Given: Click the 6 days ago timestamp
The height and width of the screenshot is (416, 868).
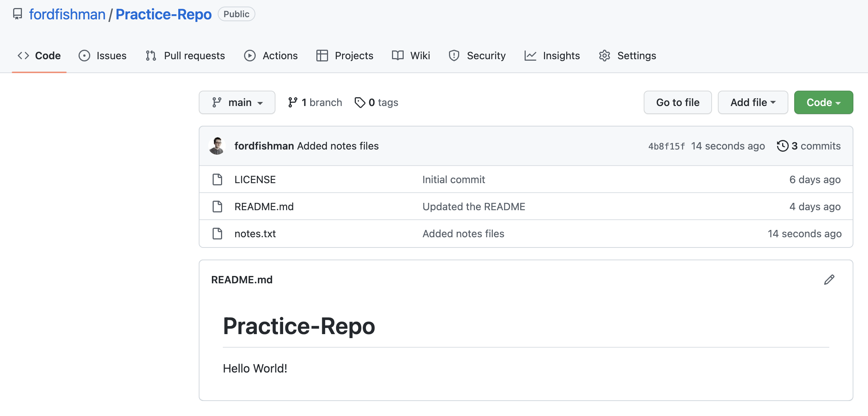Looking at the screenshot, I should 815,179.
